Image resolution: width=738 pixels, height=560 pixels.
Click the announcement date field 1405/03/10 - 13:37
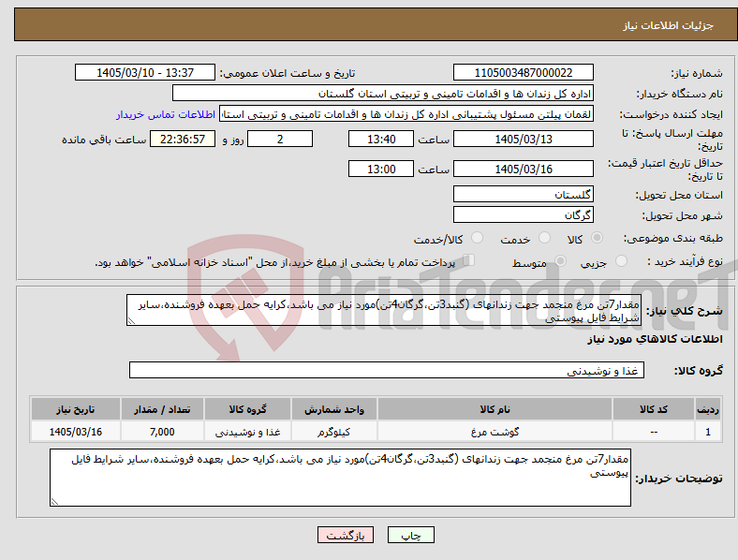tap(145, 72)
